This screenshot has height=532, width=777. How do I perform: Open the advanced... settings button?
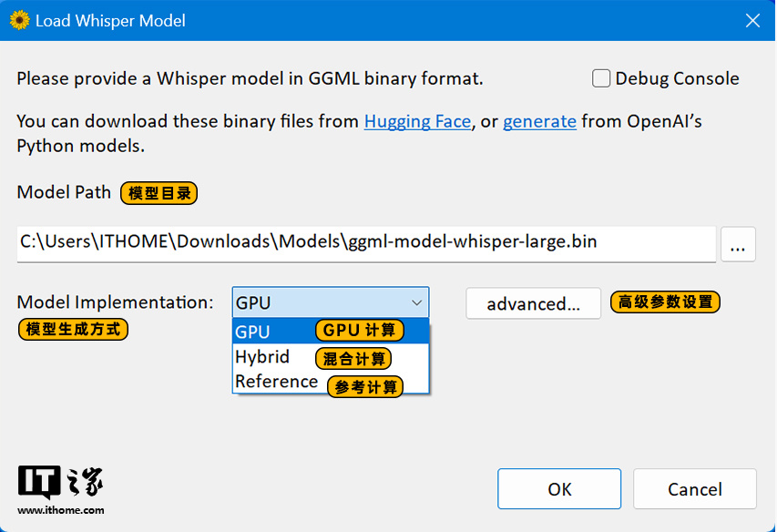point(533,303)
